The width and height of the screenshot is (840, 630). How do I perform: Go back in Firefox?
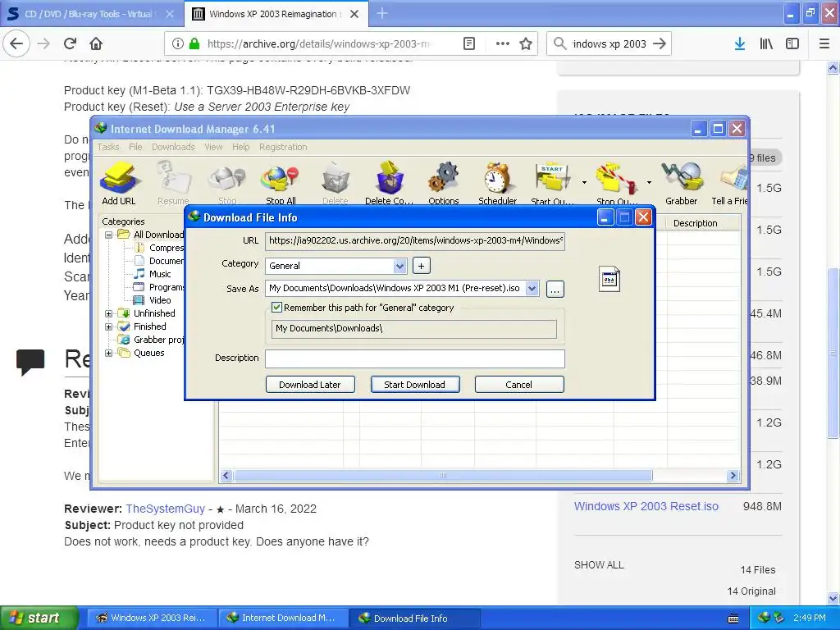click(x=16, y=43)
